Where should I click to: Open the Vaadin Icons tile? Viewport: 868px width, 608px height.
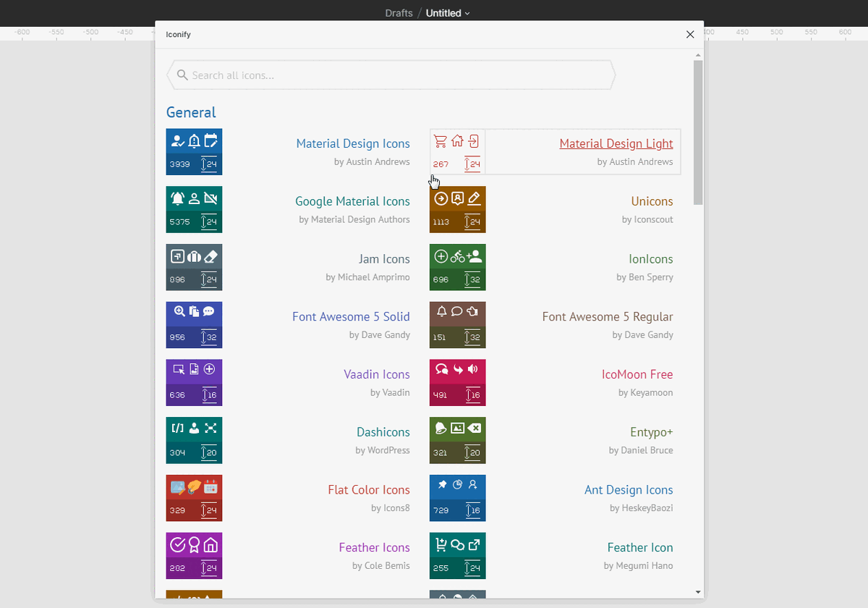click(x=194, y=383)
